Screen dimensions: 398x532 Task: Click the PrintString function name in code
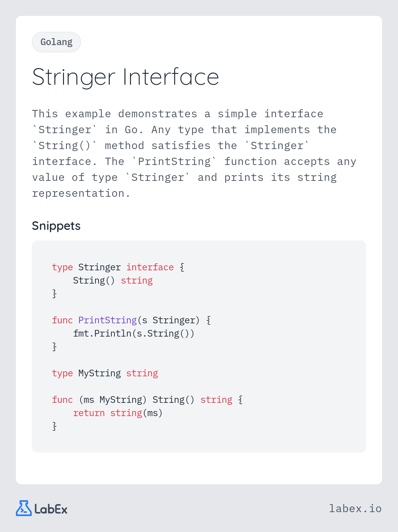tap(107, 320)
